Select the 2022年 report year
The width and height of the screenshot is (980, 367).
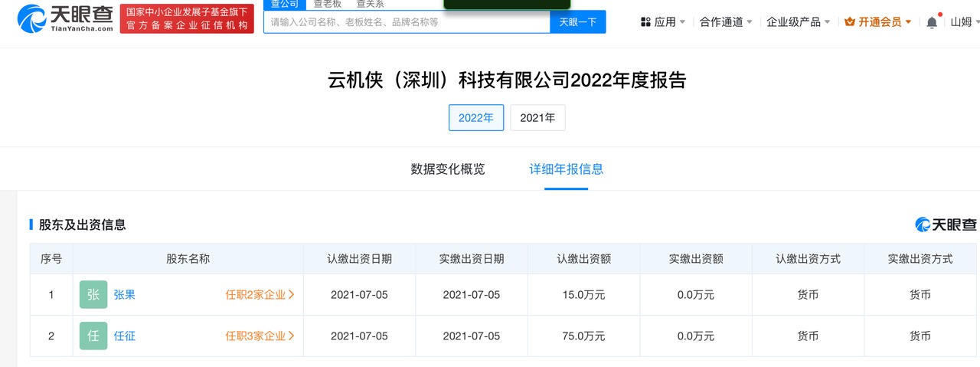[x=476, y=117]
